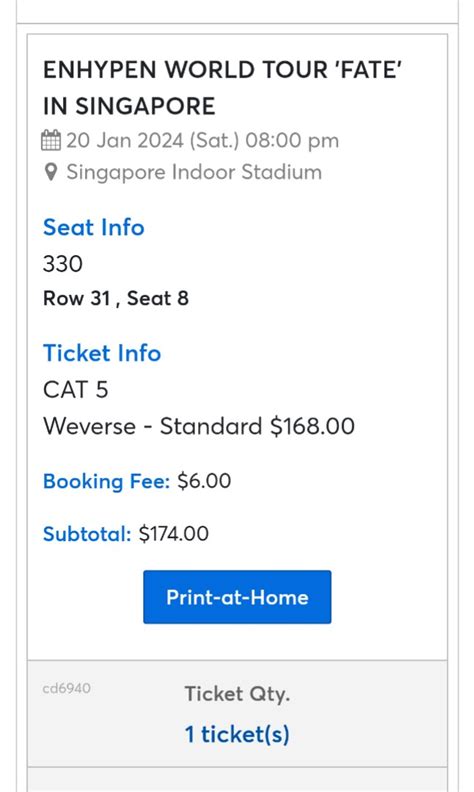Click the location pin icon

pyautogui.click(x=51, y=172)
